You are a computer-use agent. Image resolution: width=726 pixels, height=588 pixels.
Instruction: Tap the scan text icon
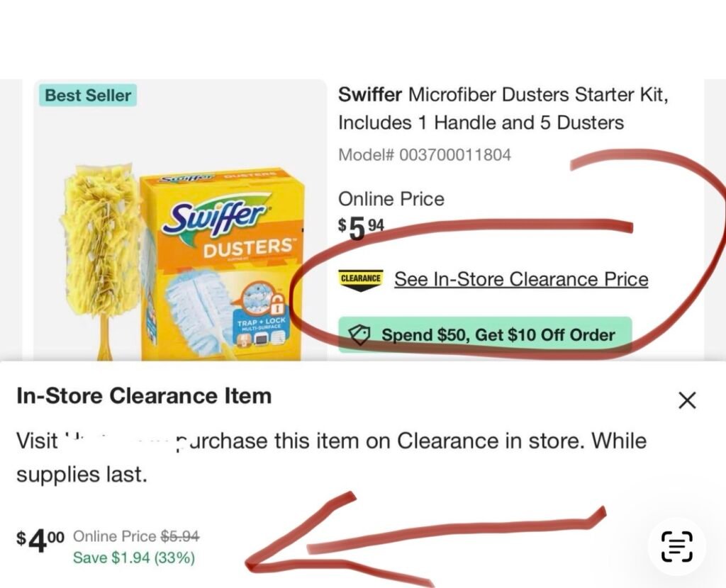[x=676, y=547]
